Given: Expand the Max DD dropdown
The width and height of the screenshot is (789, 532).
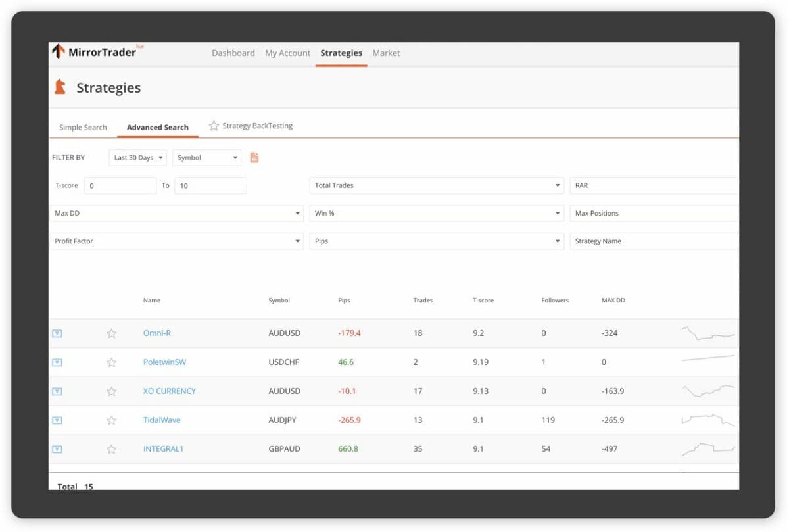Looking at the screenshot, I should click(176, 213).
